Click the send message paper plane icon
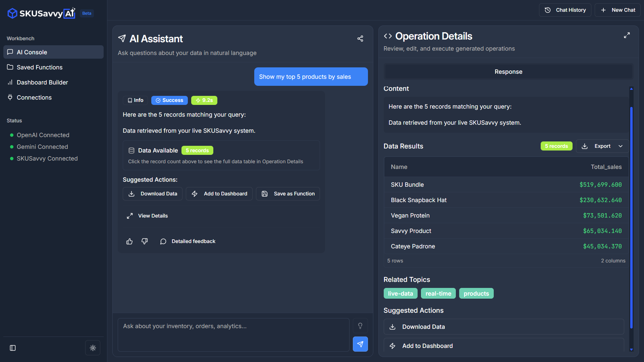The image size is (644, 362). coord(360,344)
